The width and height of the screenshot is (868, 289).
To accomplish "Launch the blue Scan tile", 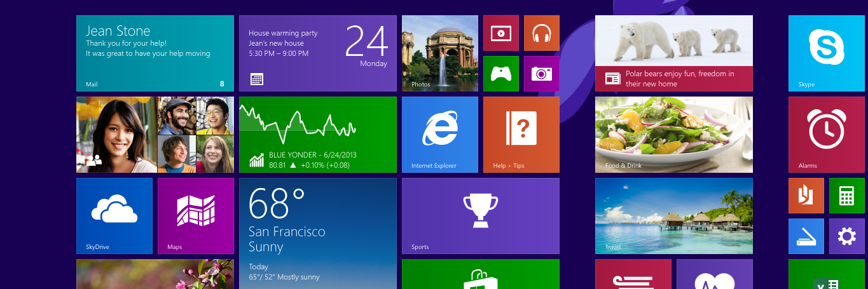I will (x=806, y=236).
